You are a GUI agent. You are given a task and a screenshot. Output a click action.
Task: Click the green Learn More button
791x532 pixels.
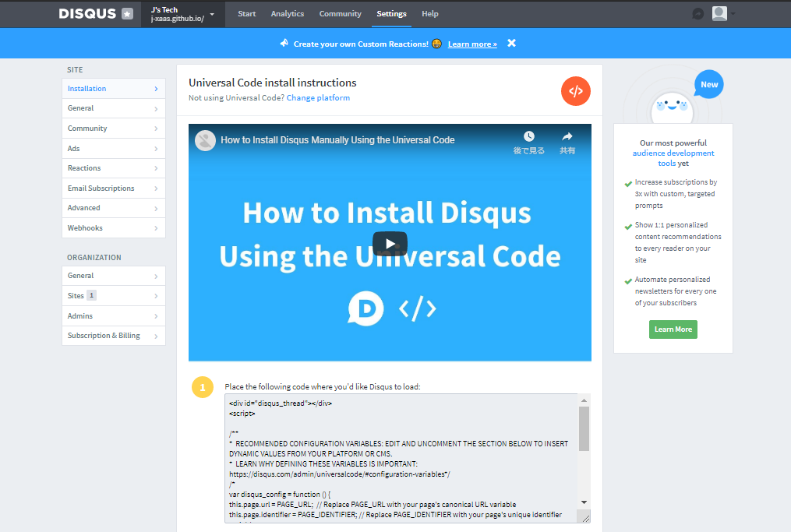tap(673, 329)
